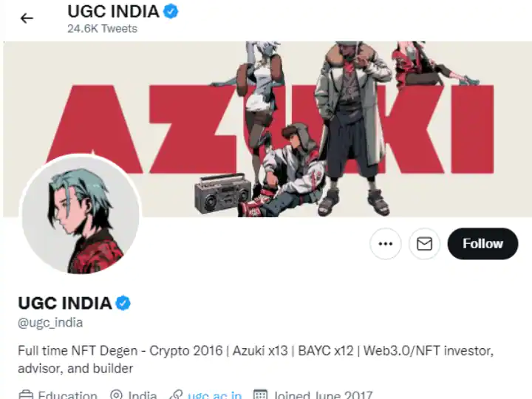532x399 pixels.
Task: Click the India location label
Action: pos(143,395)
